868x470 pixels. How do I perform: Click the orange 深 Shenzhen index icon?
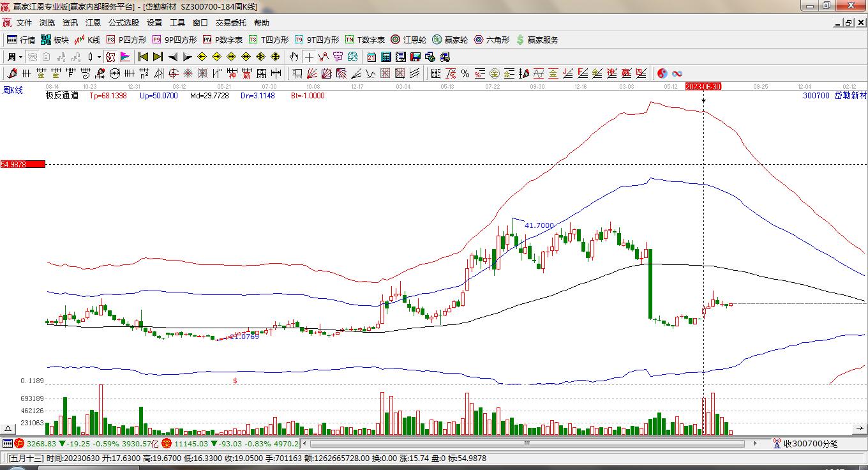pos(167,443)
